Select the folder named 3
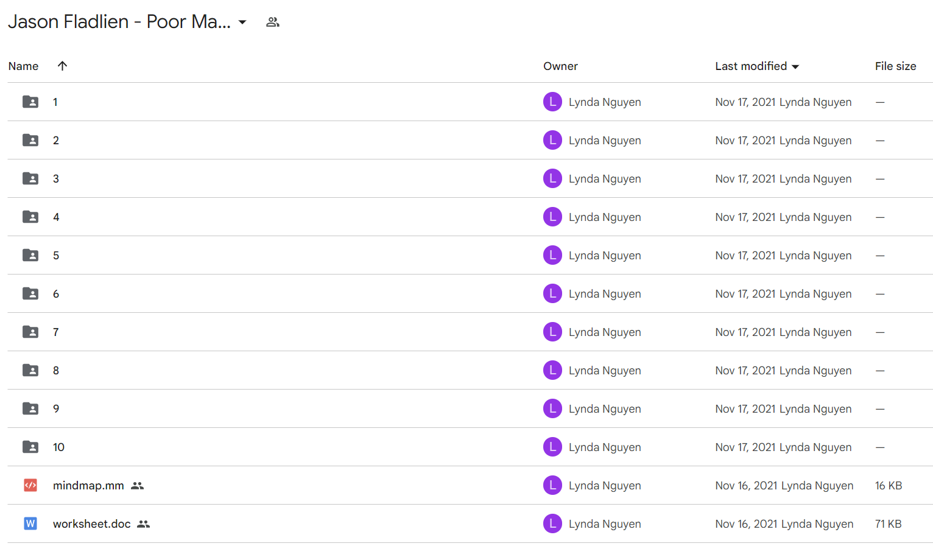The width and height of the screenshot is (933, 560). [56, 179]
